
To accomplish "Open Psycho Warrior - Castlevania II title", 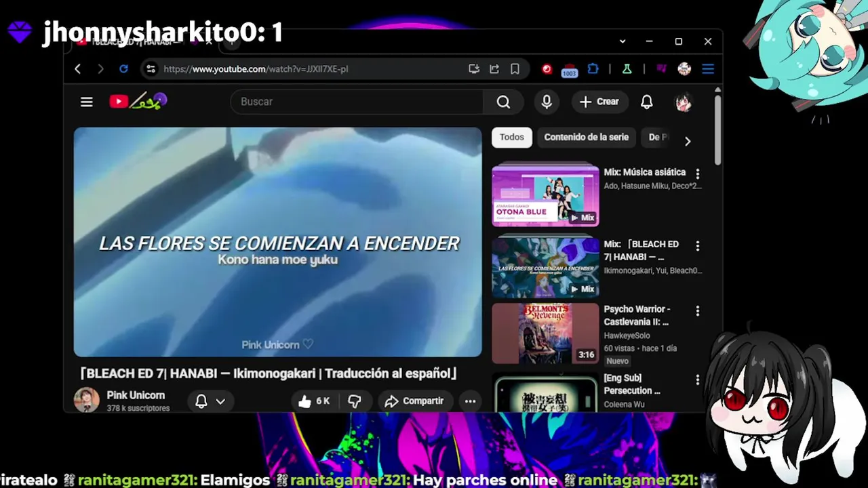I will click(637, 316).
